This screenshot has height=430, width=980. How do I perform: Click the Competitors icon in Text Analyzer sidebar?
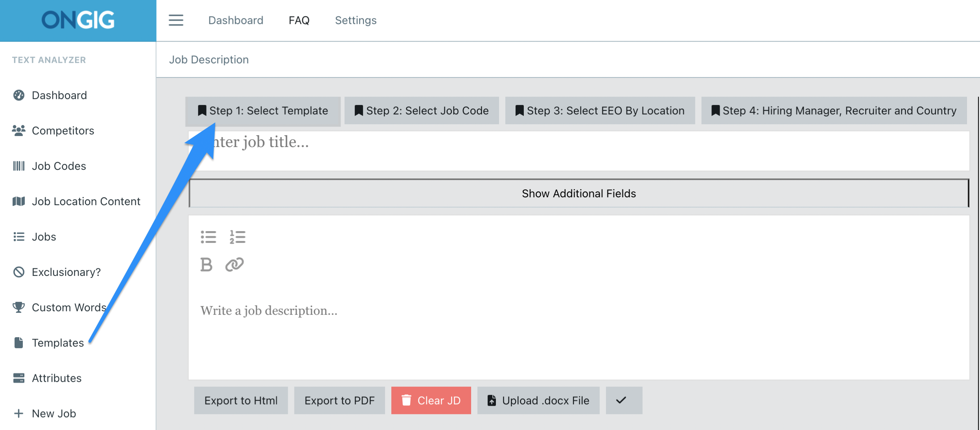point(18,130)
